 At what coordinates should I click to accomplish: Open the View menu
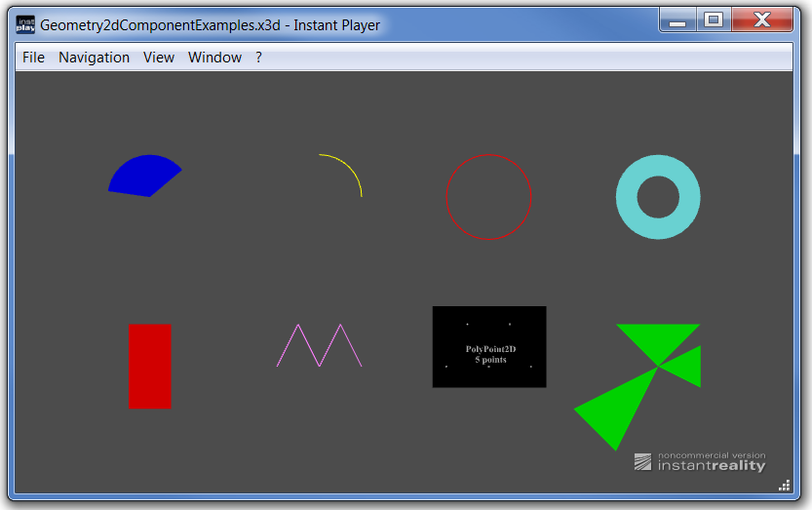(x=158, y=58)
